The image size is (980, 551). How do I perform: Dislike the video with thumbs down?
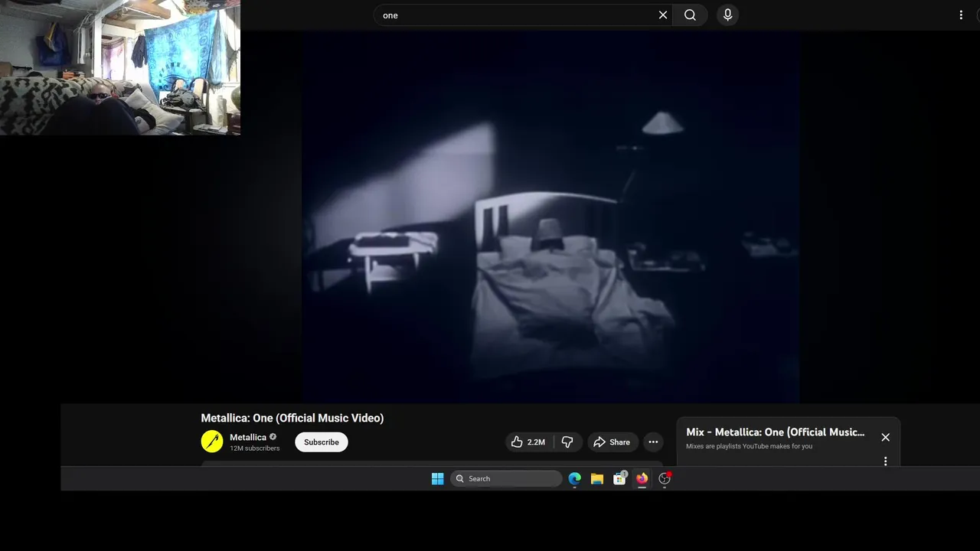pyautogui.click(x=567, y=442)
